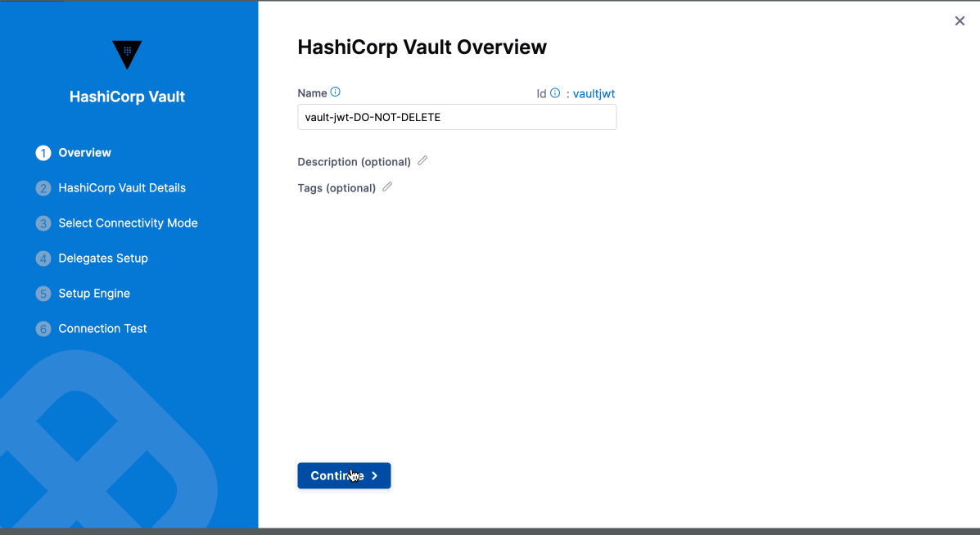This screenshot has height=535, width=980.
Task: Click the info icon beside Id
Action: point(556,93)
